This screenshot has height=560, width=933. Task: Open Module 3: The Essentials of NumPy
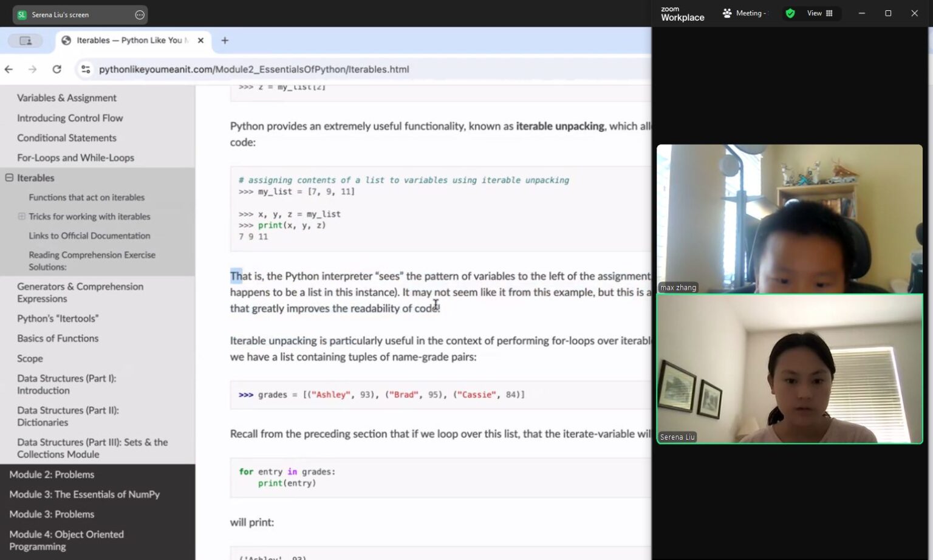coord(84,494)
